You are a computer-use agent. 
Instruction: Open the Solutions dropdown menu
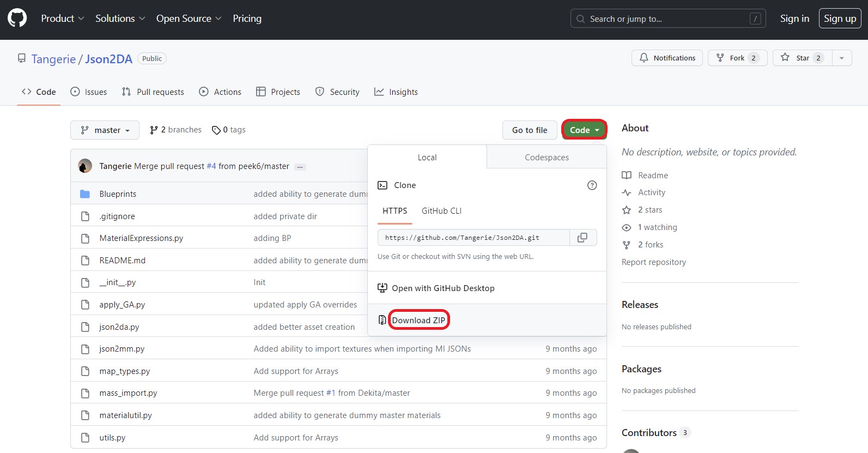pos(120,19)
